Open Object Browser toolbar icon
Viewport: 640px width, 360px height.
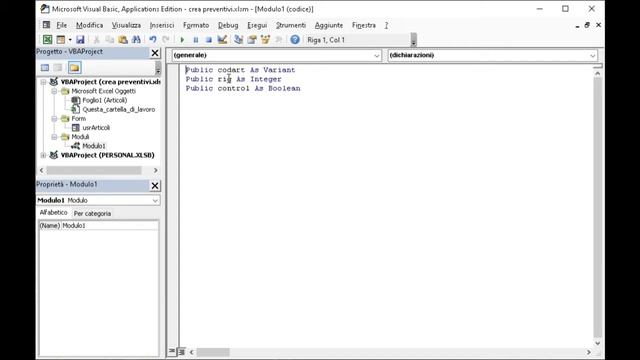tap(265, 40)
